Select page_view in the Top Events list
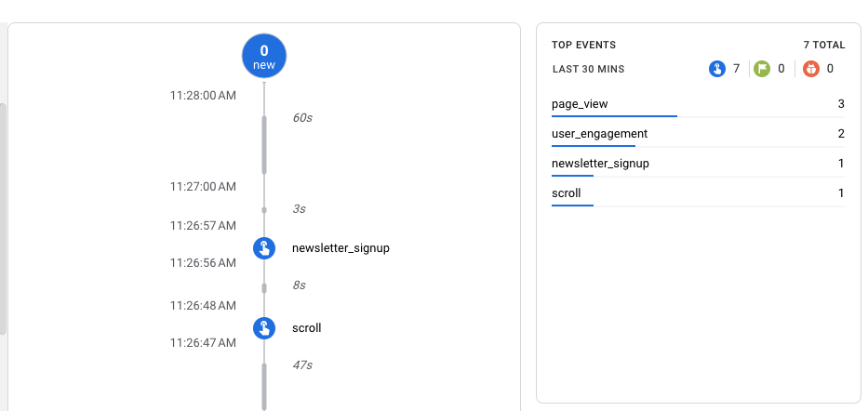The width and height of the screenshot is (868, 411). (x=580, y=104)
